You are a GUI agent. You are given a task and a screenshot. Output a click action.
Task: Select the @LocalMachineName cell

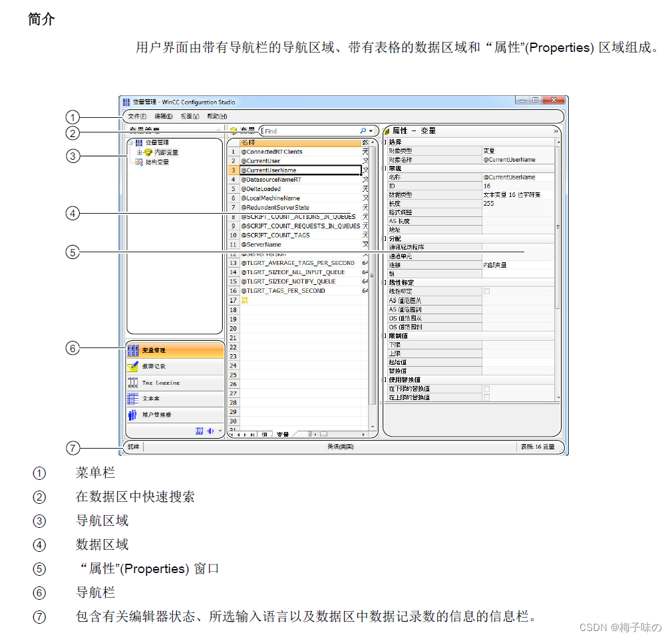pos(299,198)
